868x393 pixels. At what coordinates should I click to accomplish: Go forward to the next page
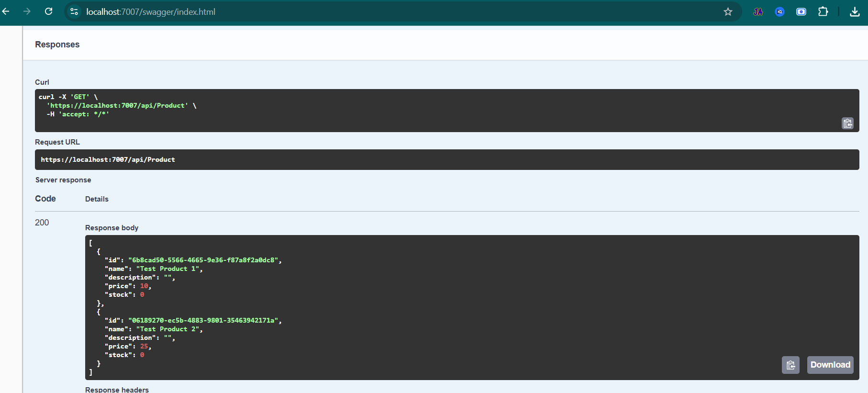27,11
